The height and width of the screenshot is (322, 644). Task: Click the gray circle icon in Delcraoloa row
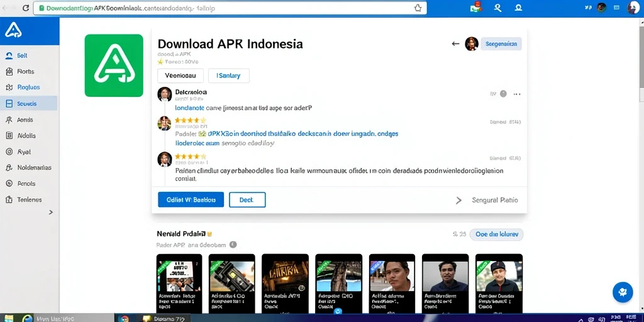coord(504,94)
